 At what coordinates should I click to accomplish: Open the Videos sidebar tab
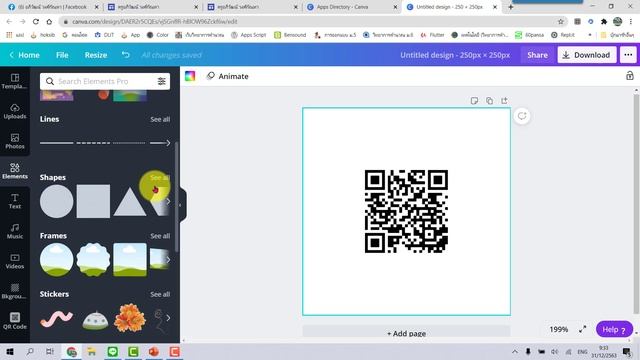(x=15, y=261)
